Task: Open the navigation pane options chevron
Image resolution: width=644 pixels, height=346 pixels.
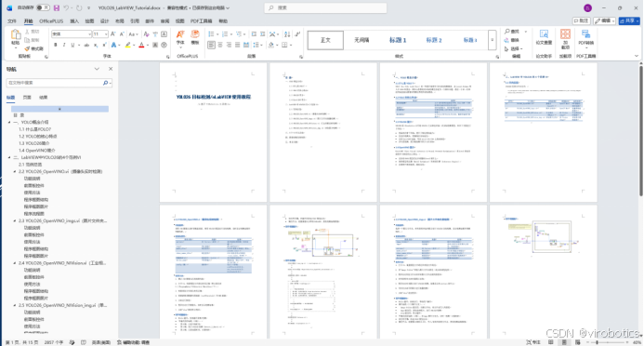Action: pyautogui.click(x=97, y=69)
